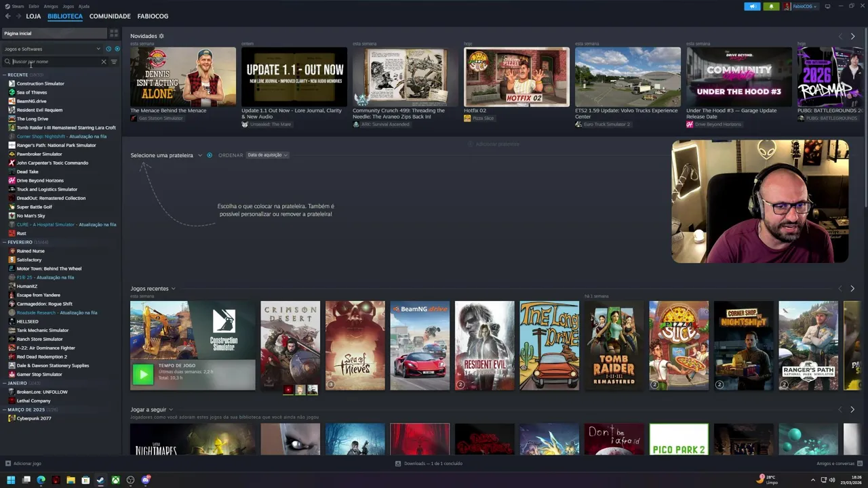
Task: Toggle the recent activity clock filter
Action: (108, 49)
